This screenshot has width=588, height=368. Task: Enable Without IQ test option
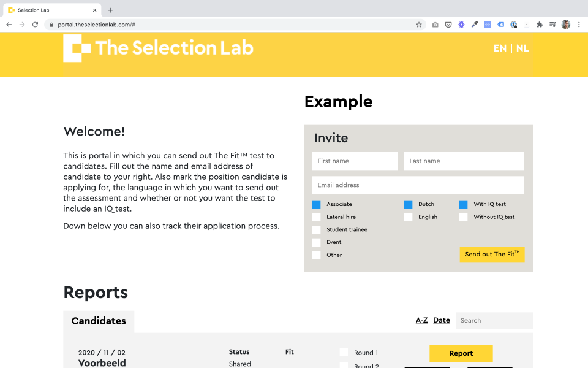pos(464,217)
